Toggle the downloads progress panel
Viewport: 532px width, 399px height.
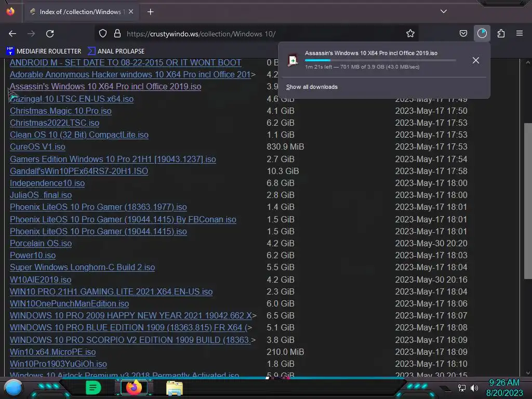click(x=482, y=34)
